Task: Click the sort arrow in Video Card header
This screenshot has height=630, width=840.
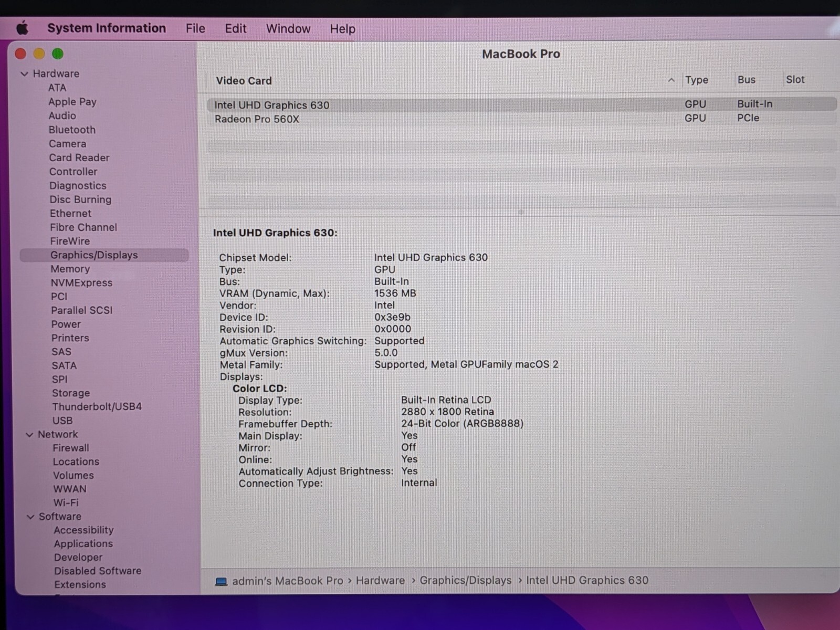Action: click(671, 80)
